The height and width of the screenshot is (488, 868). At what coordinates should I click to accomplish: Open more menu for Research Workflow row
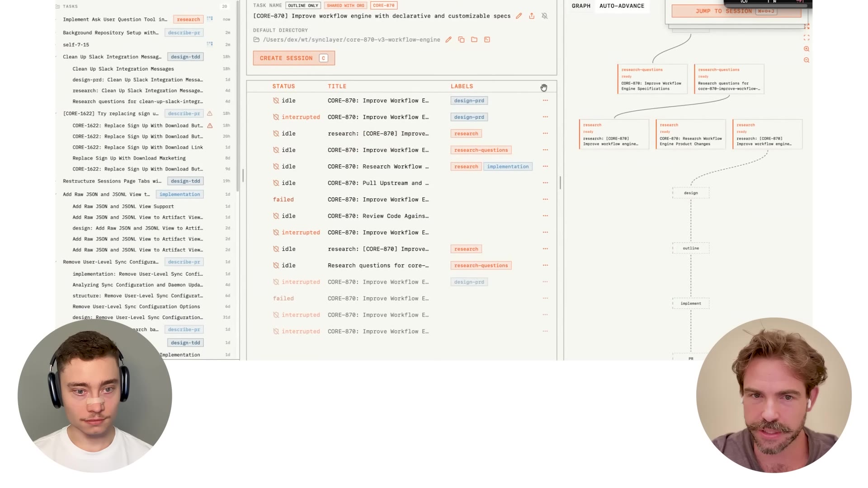point(545,166)
